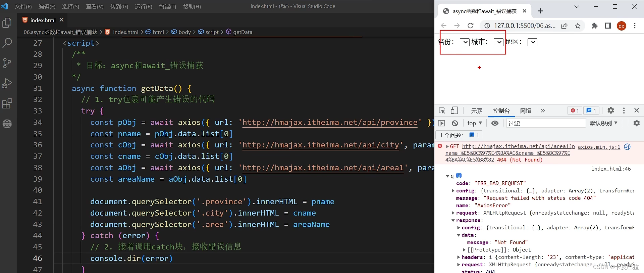This screenshot has width=644, height=273.
Task: Click the red error count badge
Action: click(575, 110)
